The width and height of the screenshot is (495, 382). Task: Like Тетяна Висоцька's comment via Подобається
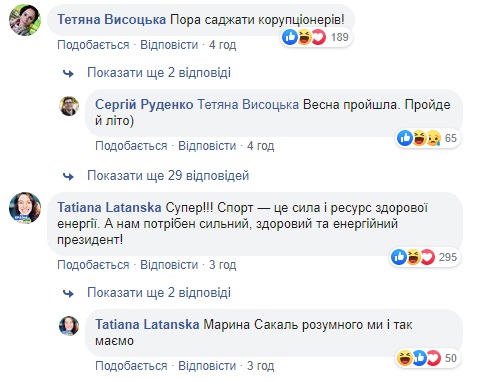[93, 45]
